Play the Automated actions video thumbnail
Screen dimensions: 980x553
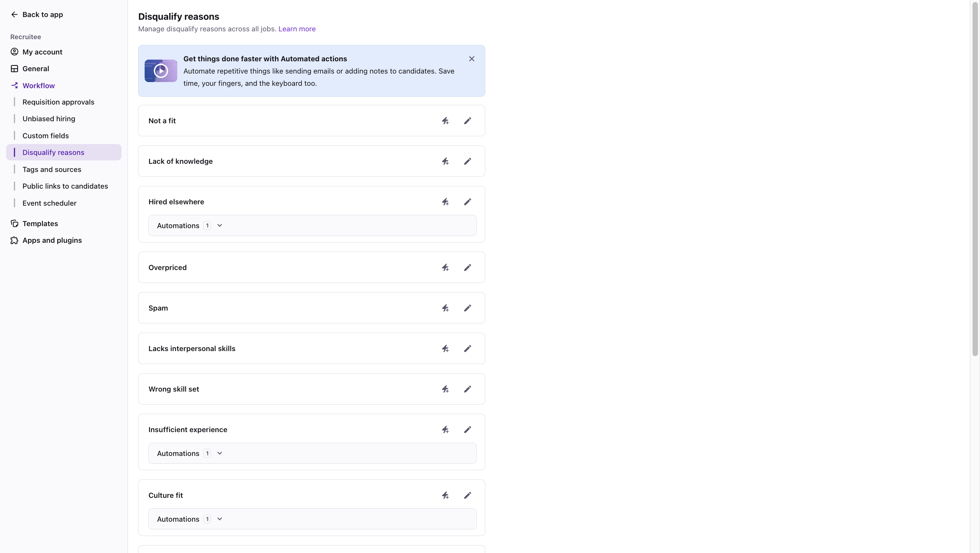[x=161, y=71]
